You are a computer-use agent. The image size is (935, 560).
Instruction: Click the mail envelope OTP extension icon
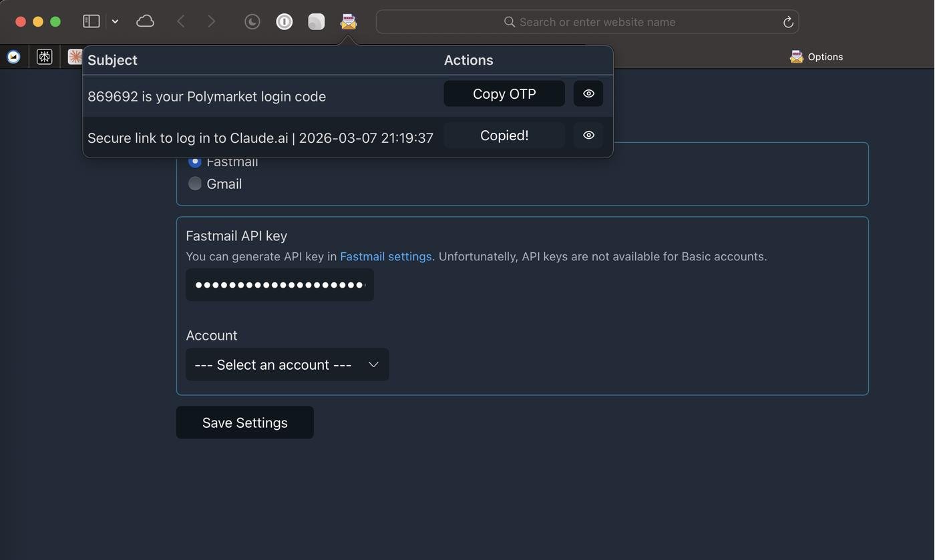coord(348,22)
